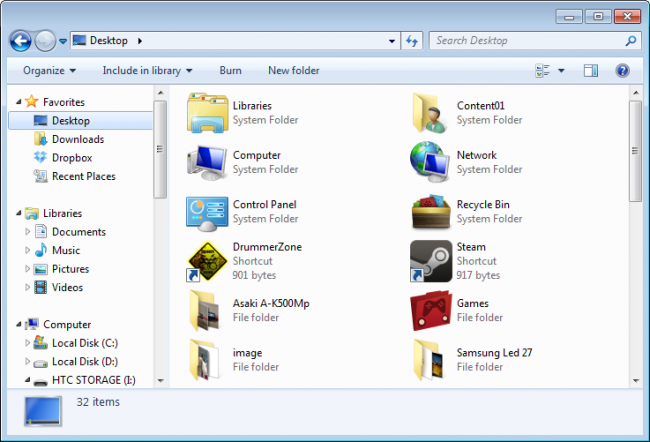The image size is (650, 442).
Task: Collapse HTC STORAGE (I:) node
Action: [x=27, y=379]
